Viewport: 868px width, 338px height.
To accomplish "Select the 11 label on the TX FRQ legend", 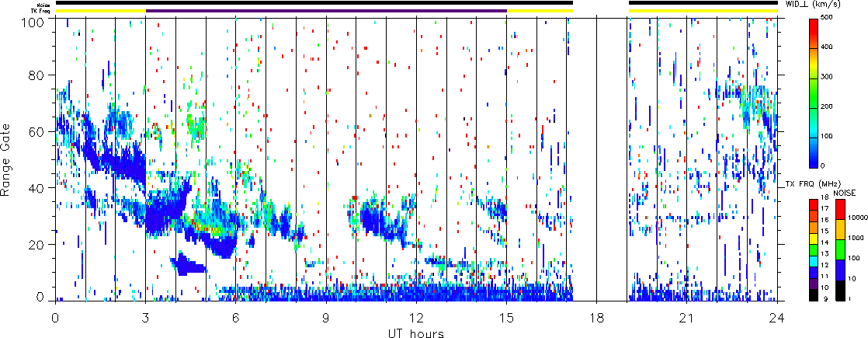I will click(x=825, y=276).
